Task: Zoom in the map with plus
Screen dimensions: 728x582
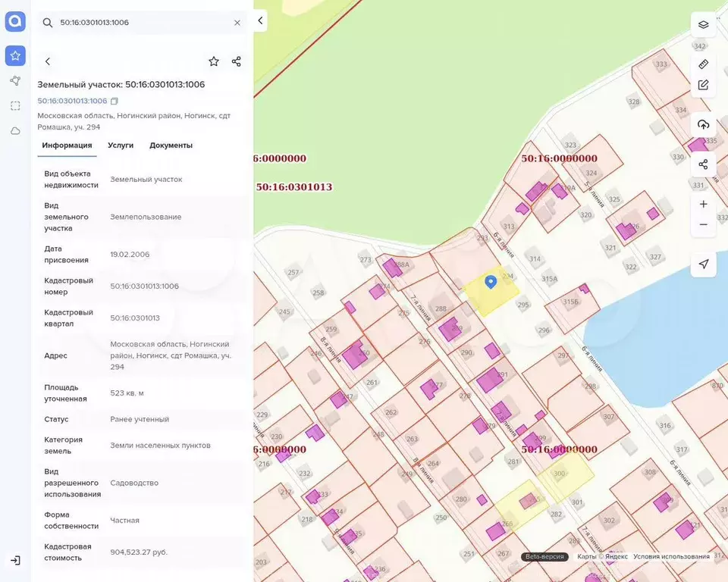Action: coord(704,204)
